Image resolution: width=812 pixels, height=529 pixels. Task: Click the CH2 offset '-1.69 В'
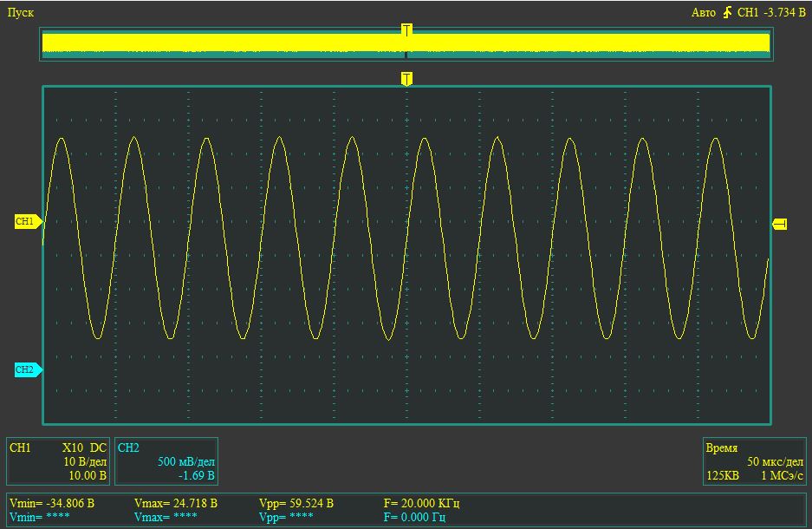point(196,475)
